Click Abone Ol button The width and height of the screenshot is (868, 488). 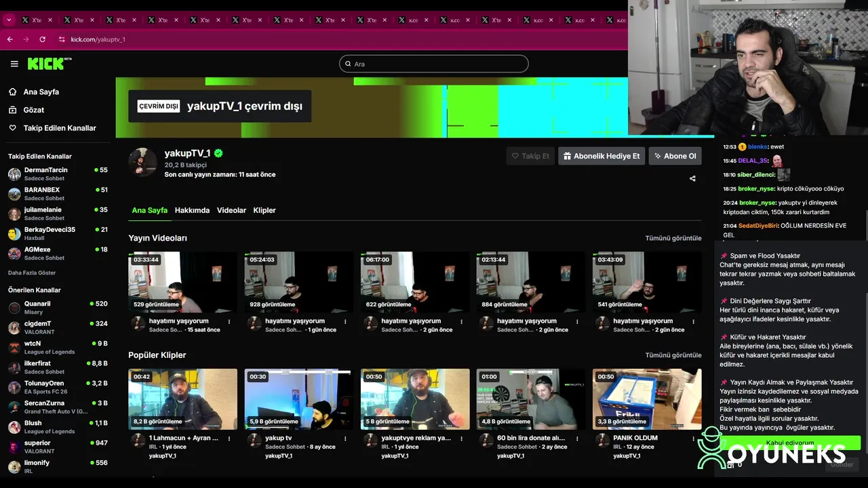pyautogui.click(x=675, y=156)
